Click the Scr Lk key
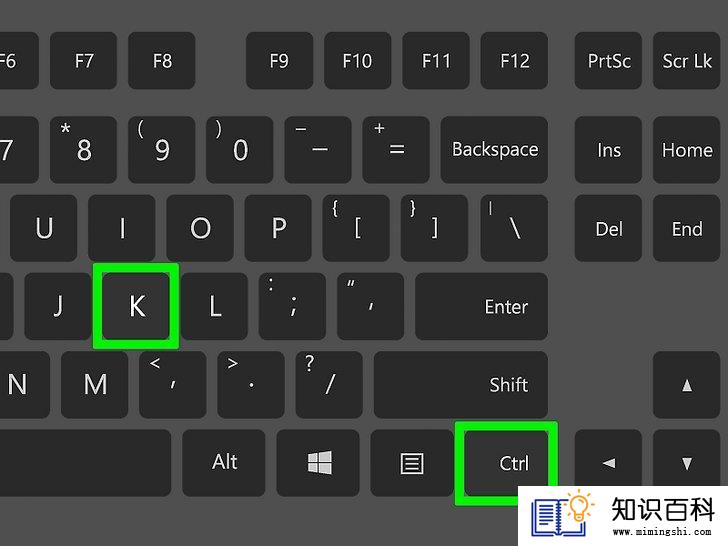The image size is (728, 546). [x=687, y=61]
